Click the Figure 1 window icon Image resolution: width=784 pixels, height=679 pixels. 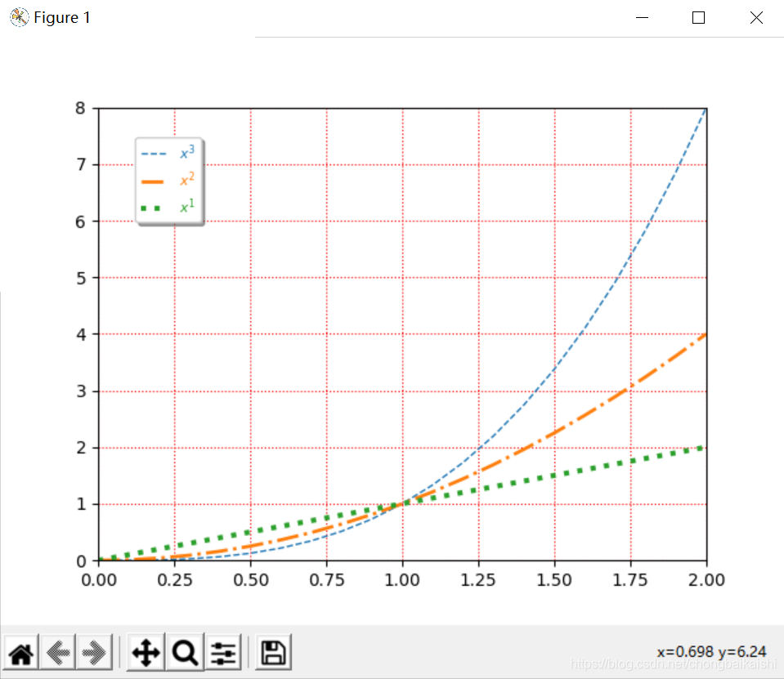click(x=17, y=16)
